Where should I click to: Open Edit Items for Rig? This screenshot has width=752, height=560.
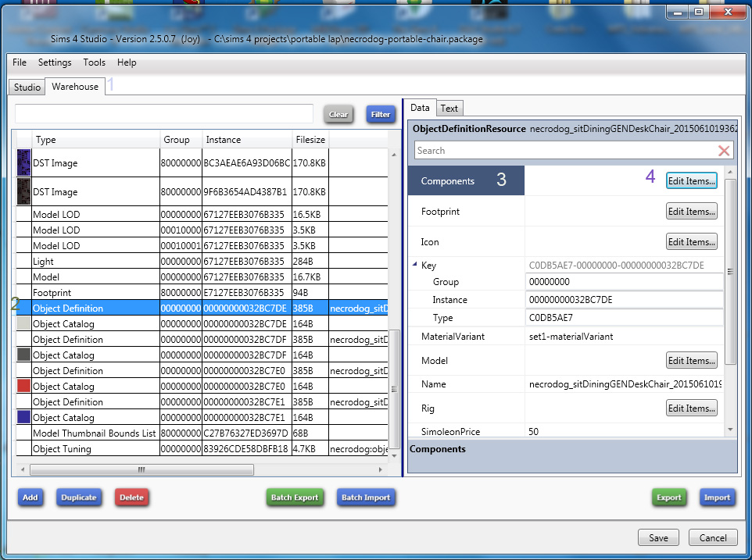coord(691,408)
